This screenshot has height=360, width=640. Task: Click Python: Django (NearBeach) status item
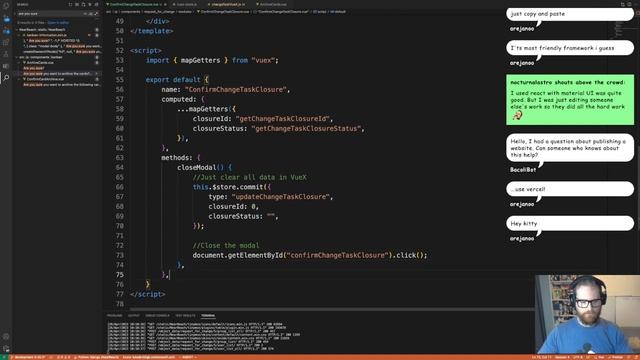tap(96, 357)
